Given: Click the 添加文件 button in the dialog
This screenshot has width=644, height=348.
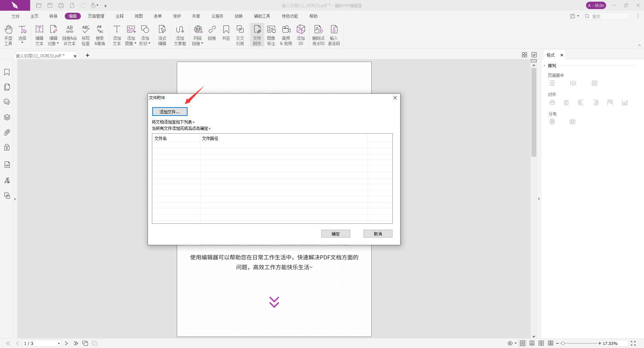Looking at the screenshot, I should click(169, 112).
